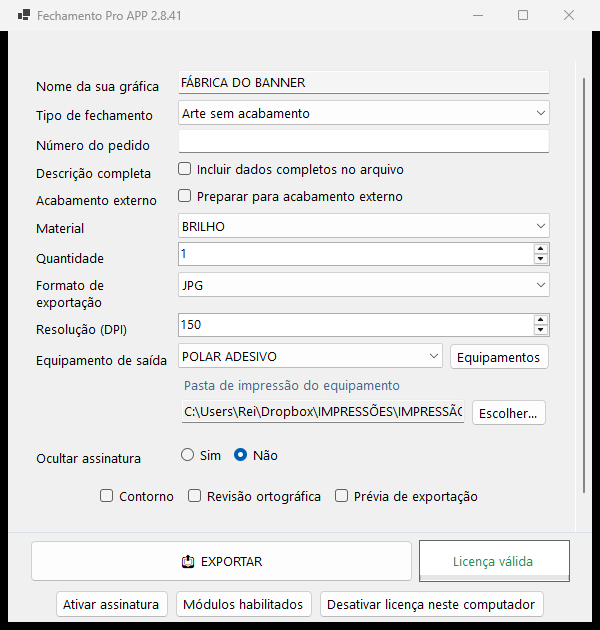Click the Resolução DPI value field showing 150

[x=356, y=325]
